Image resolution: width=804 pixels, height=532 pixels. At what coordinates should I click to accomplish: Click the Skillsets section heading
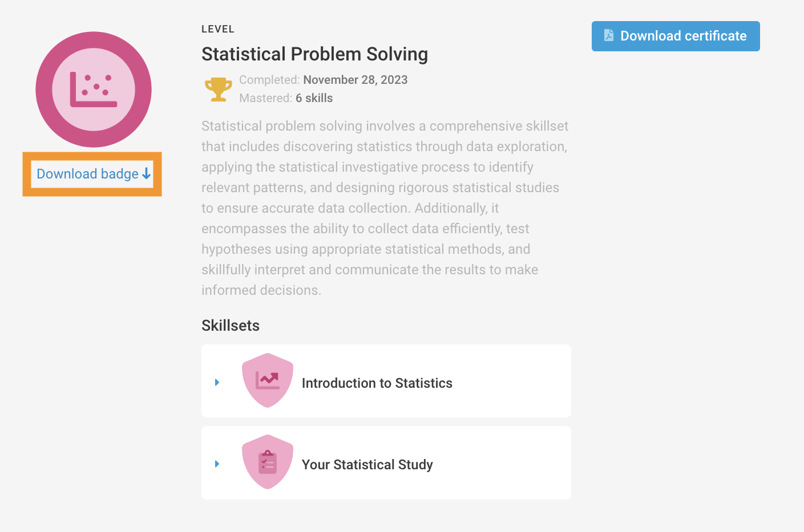(231, 326)
